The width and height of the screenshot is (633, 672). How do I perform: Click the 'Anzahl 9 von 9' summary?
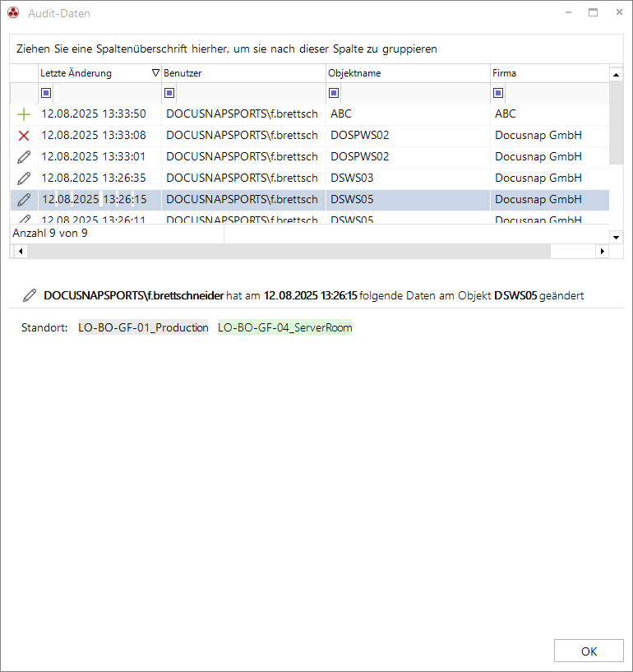pos(50,233)
